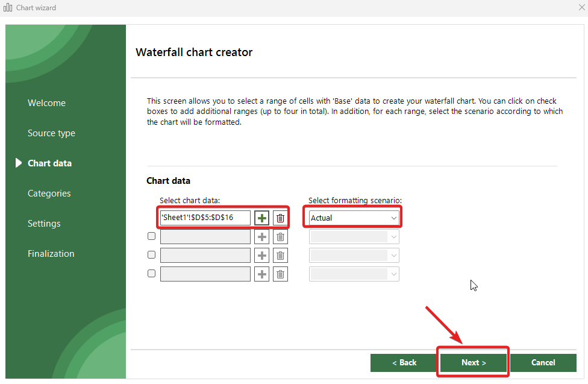Image resolution: width=588 pixels, height=384 pixels.
Task: Click plus icon in third chart data row
Action: pos(261,256)
